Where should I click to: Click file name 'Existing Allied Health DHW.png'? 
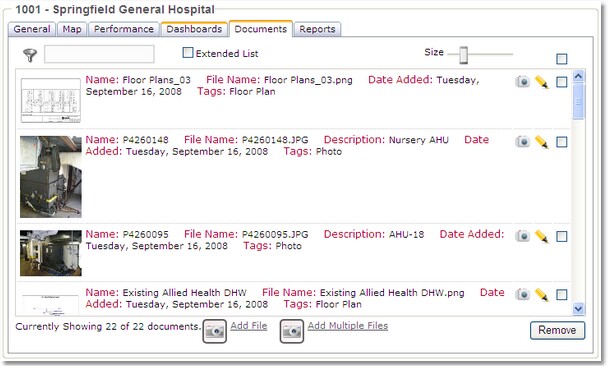(x=392, y=293)
